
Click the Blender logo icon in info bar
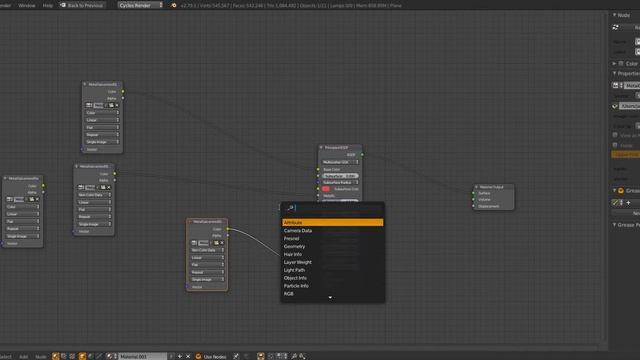173,5
